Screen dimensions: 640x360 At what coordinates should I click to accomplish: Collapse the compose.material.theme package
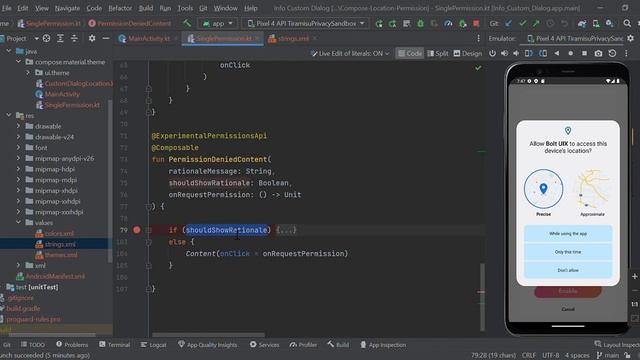pos(18,62)
